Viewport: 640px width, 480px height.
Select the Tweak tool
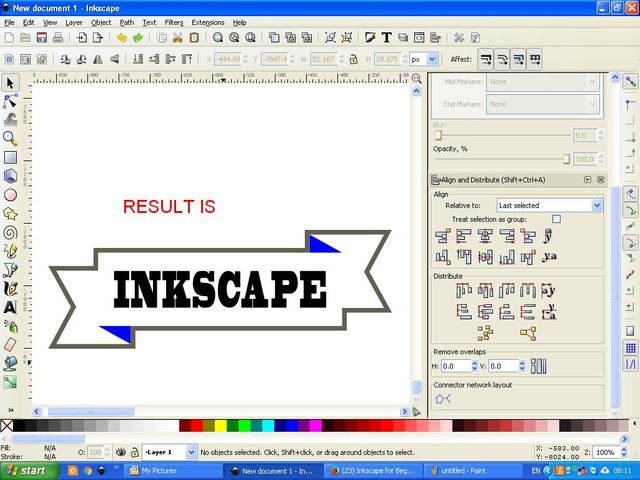pos(10,120)
